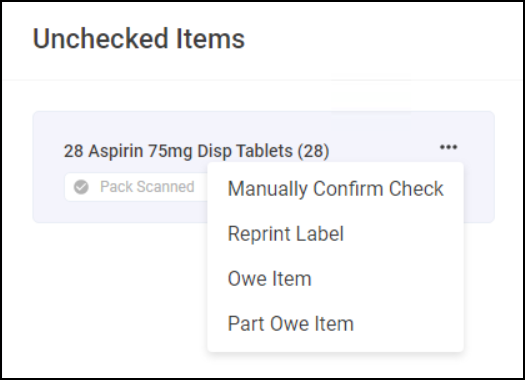The width and height of the screenshot is (525, 380).
Task: Click the Pack Scanned label text
Action: tap(147, 187)
